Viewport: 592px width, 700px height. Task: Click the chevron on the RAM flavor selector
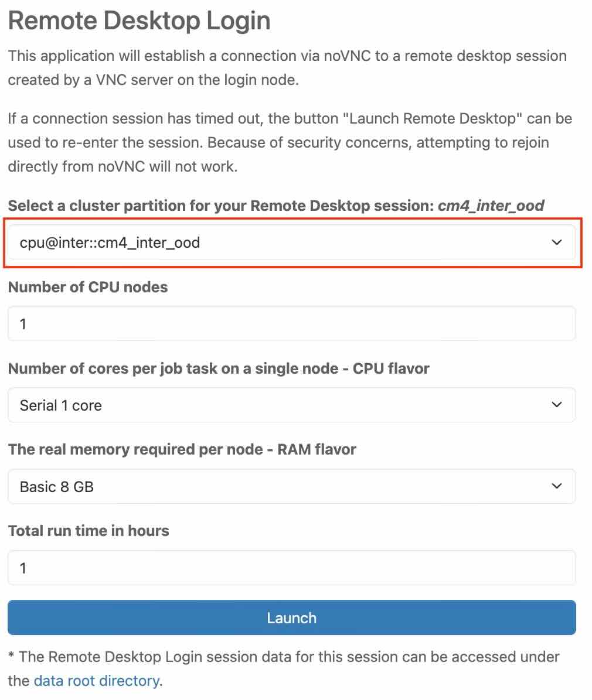557,486
